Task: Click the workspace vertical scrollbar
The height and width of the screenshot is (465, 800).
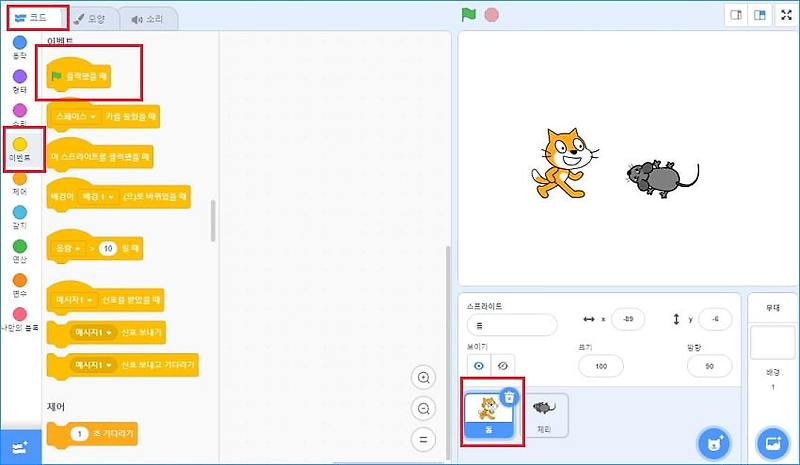Action: 448,352
